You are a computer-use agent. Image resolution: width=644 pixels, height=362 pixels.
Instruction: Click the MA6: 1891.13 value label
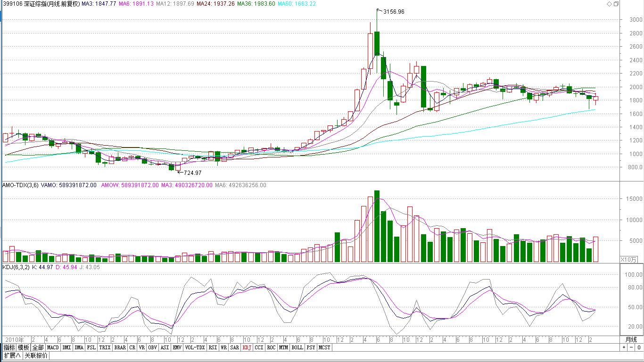(136, 4)
